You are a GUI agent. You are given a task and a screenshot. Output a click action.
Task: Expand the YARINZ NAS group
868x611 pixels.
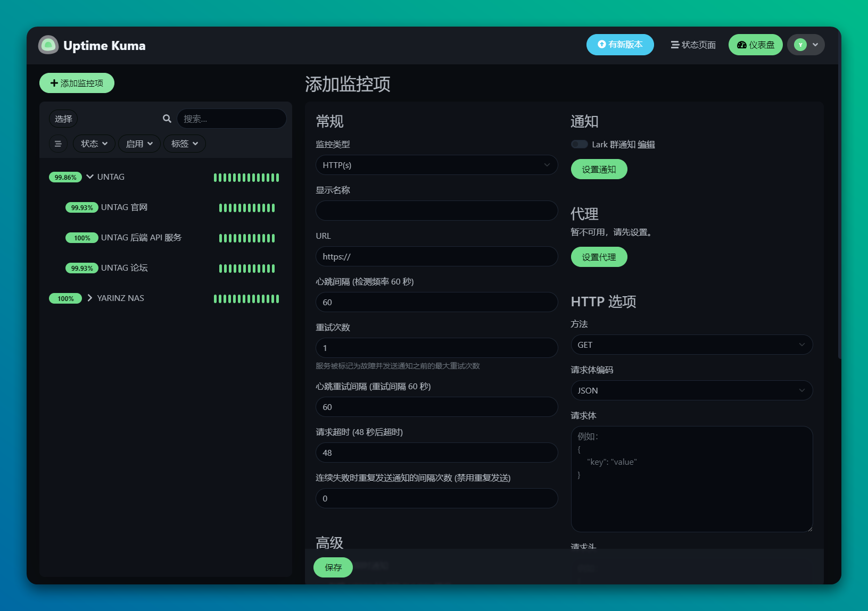90,298
